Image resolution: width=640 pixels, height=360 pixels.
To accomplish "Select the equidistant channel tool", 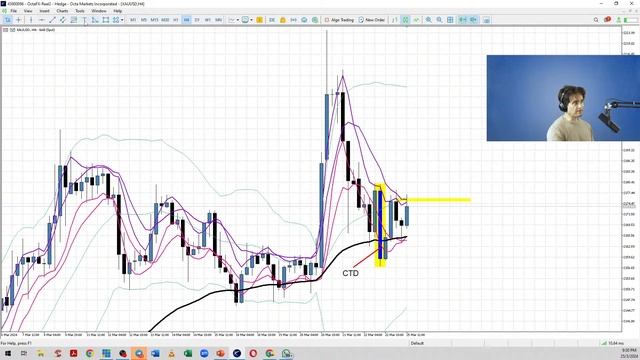I will (63, 20).
